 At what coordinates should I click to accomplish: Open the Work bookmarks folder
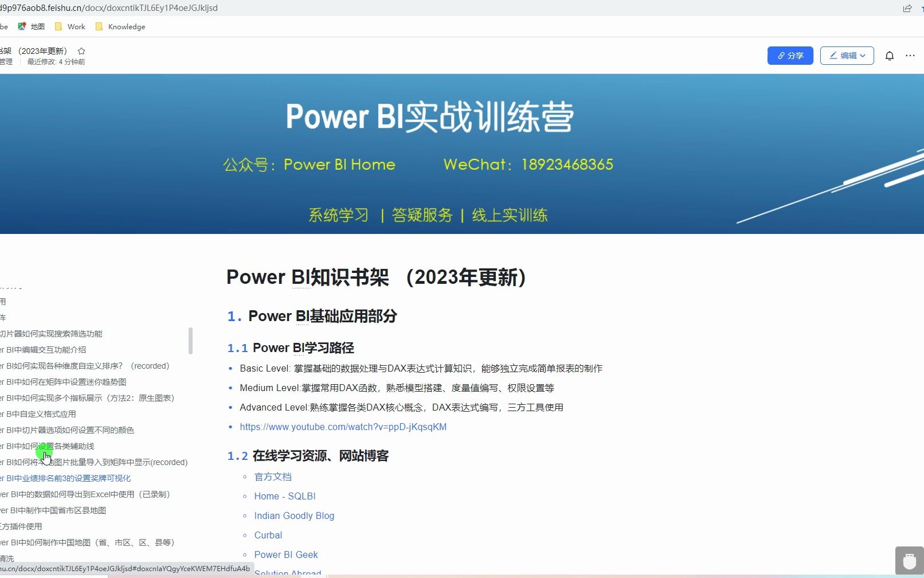[x=70, y=26]
